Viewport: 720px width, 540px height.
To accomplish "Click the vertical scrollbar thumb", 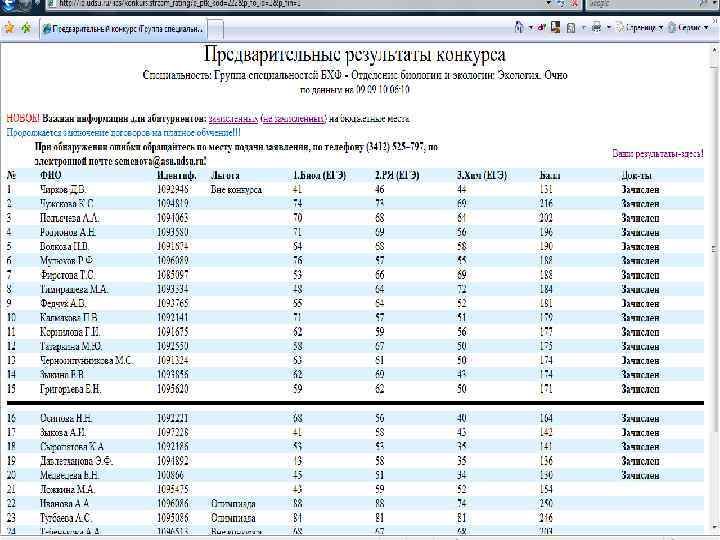I will 715,248.
